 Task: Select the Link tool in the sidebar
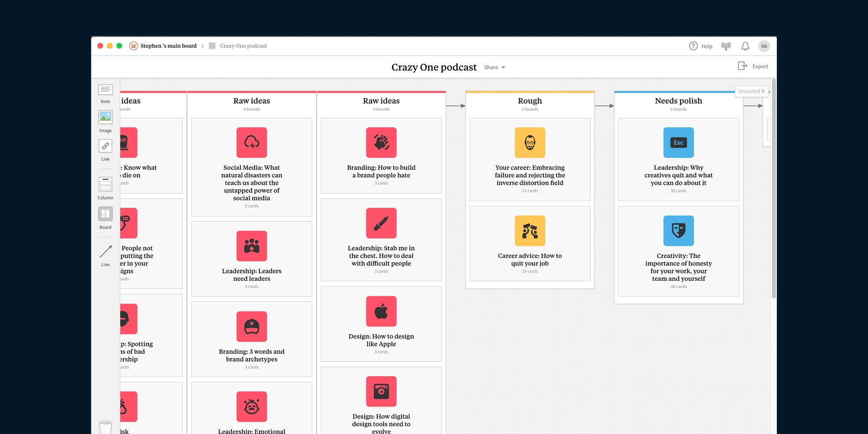pos(105,151)
